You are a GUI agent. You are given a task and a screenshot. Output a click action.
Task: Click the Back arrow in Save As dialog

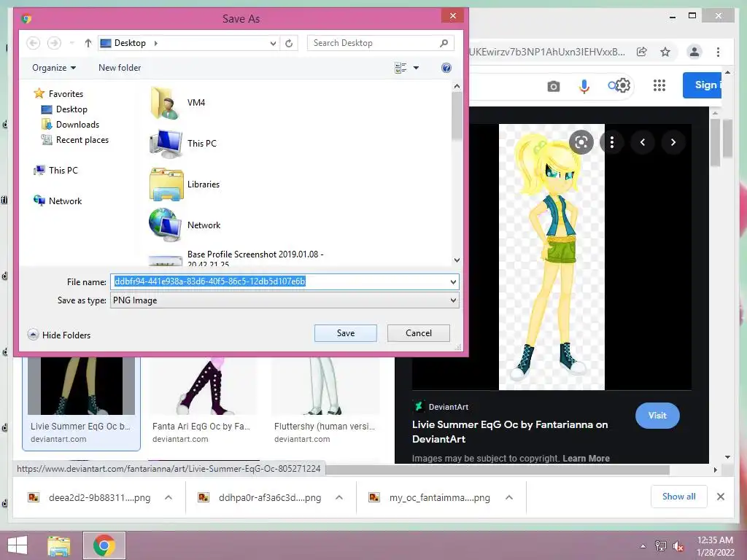click(x=33, y=43)
